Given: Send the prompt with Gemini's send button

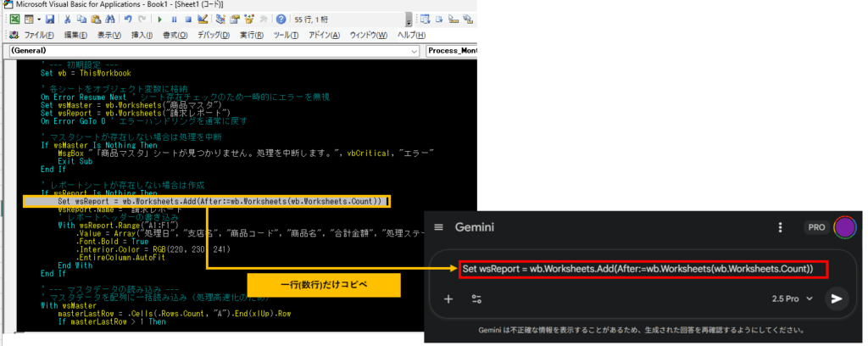Looking at the screenshot, I should (x=837, y=299).
